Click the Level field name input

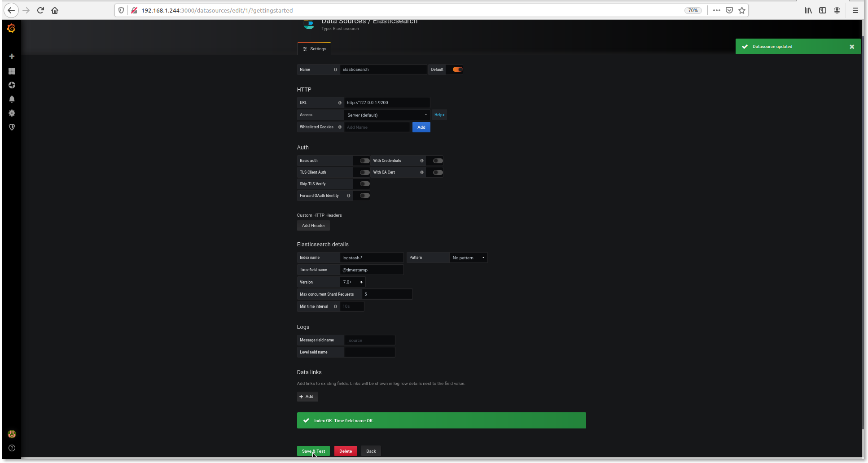(x=369, y=352)
